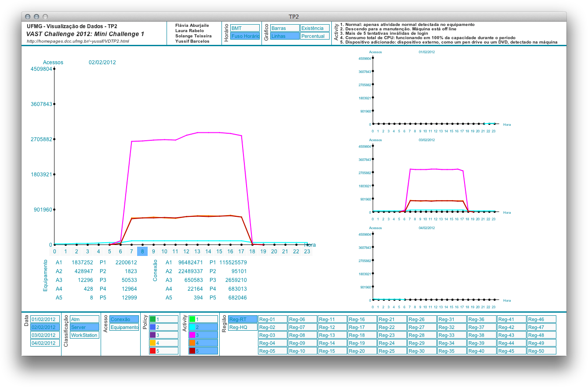Open the homepages.dcc.ufmg.br project link

click(78, 41)
